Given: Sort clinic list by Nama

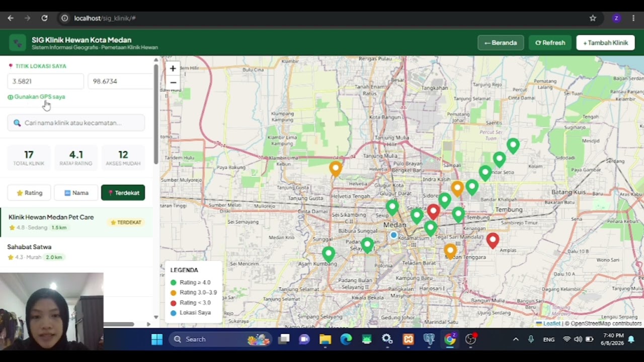Looking at the screenshot, I should click(x=76, y=193).
